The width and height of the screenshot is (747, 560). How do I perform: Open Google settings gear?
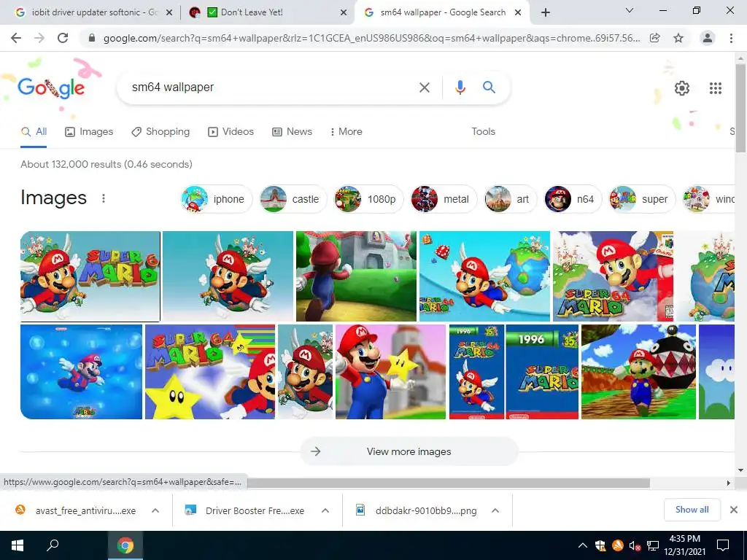tap(682, 88)
